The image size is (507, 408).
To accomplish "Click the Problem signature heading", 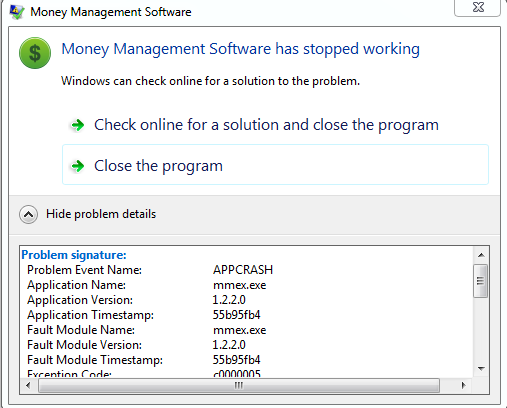I will [74, 255].
